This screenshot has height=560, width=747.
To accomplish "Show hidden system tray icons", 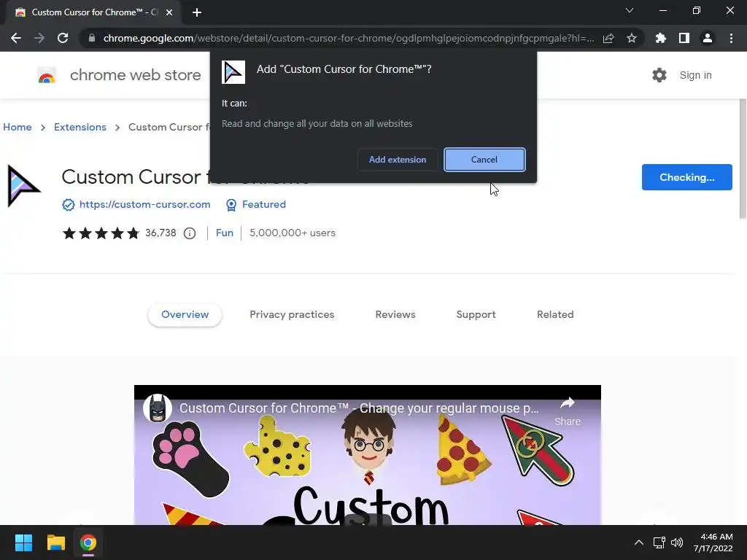I will coord(639,542).
